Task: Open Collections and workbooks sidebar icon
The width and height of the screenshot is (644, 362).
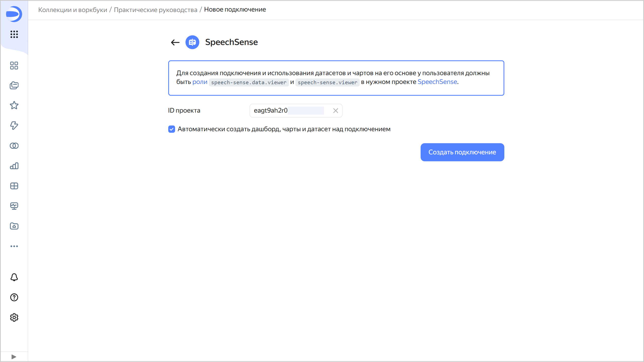Action: (14, 85)
